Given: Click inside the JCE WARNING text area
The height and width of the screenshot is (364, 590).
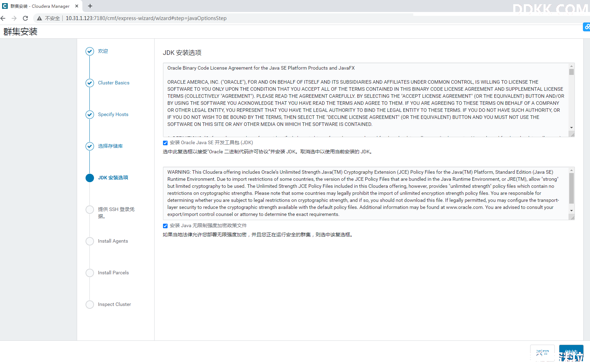Looking at the screenshot, I should click(366, 193).
